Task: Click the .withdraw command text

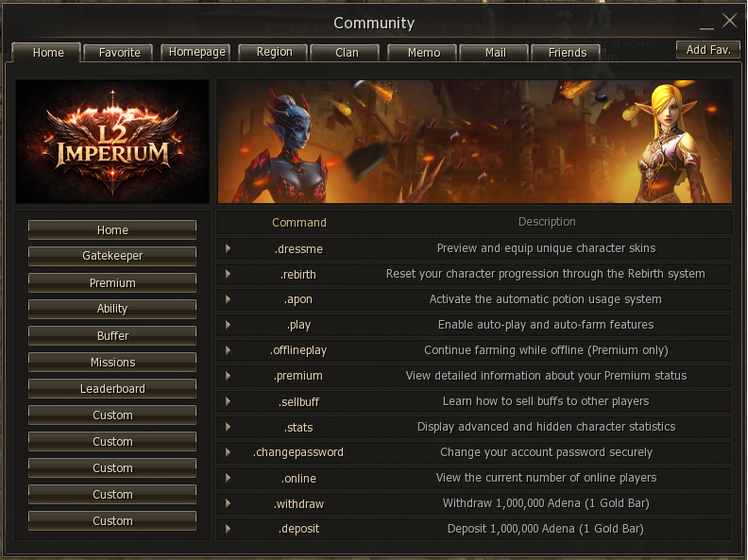Action: click(x=298, y=503)
